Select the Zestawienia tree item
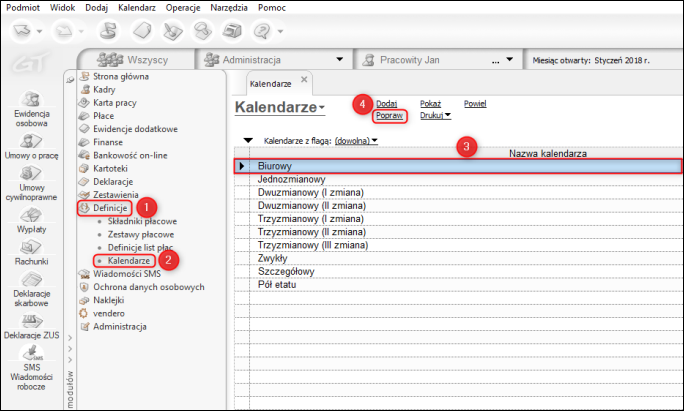Viewport: 684px width, 411px height. pyautogui.click(x=116, y=195)
